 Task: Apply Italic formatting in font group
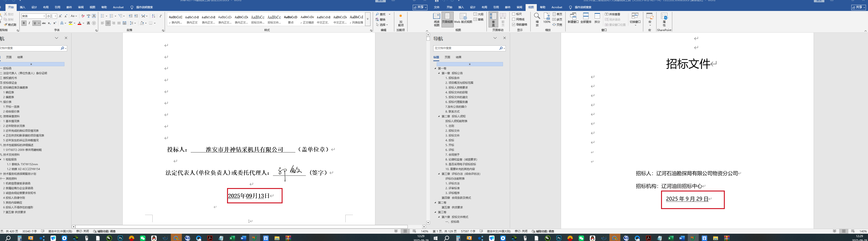pyautogui.click(x=29, y=23)
